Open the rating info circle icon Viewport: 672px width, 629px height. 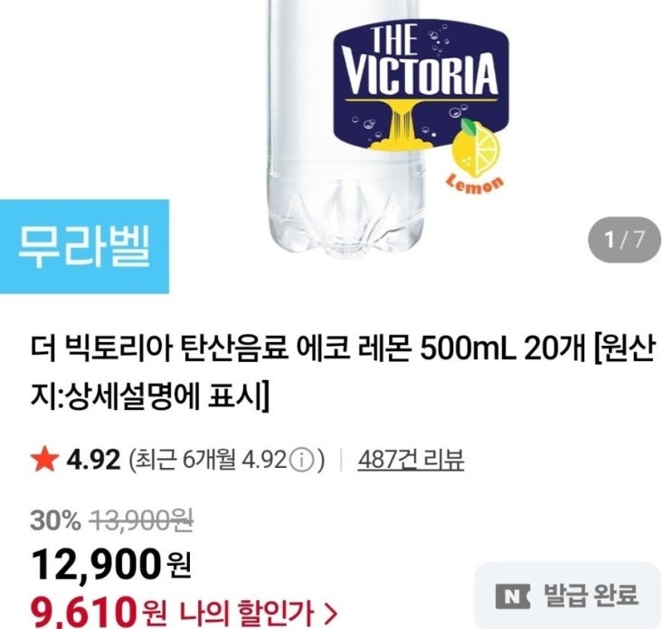tap(302, 461)
